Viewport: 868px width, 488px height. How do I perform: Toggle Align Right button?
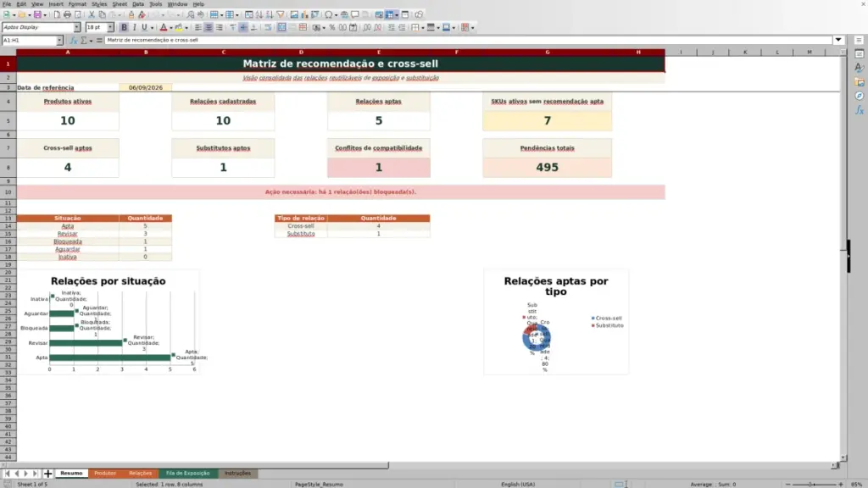point(220,28)
